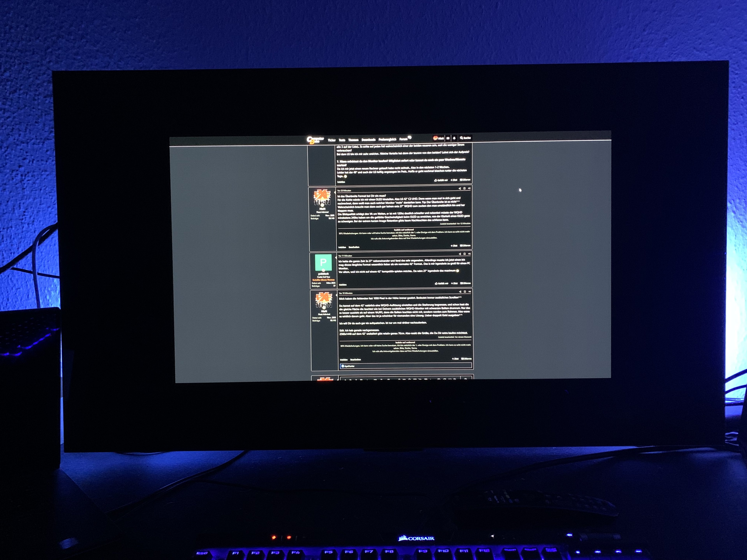Go to the Forum section
Image resolution: width=747 pixels, height=560 pixels.
point(403,139)
